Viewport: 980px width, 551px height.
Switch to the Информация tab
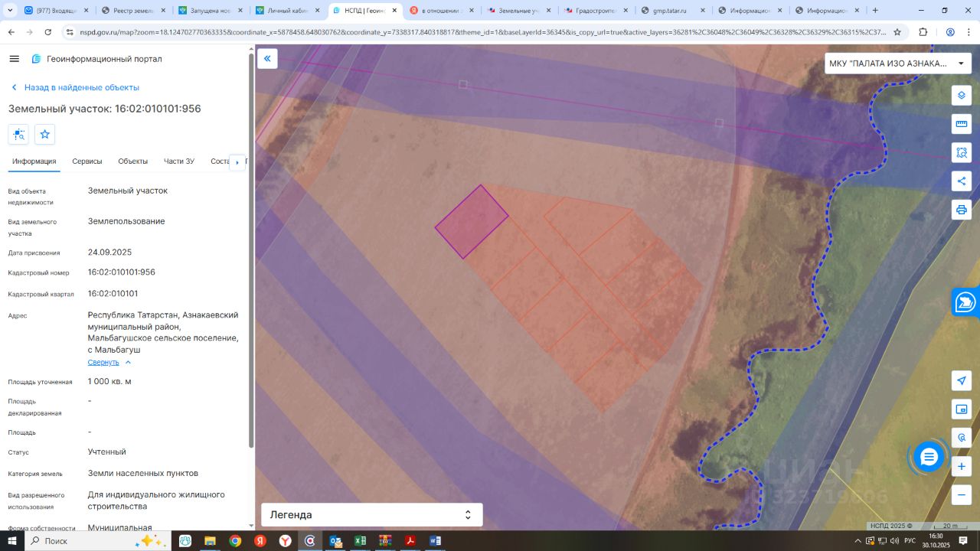click(34, 161)
